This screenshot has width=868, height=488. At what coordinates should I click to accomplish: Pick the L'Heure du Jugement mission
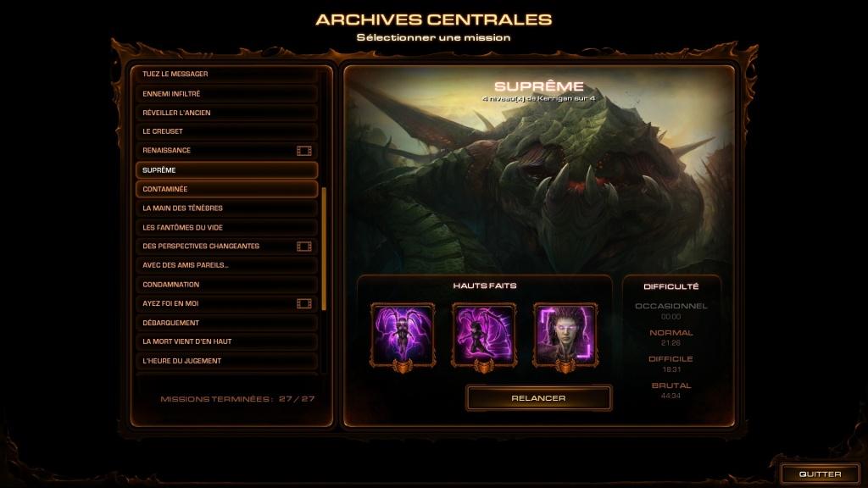pos(227,361)
